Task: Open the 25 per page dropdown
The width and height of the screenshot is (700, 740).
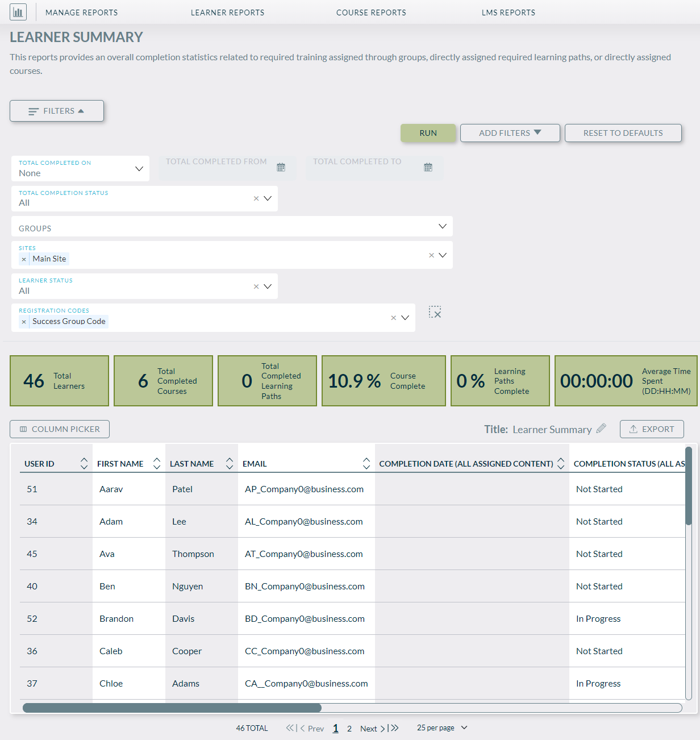Action: pyautogui.click(x=442, y=727)
